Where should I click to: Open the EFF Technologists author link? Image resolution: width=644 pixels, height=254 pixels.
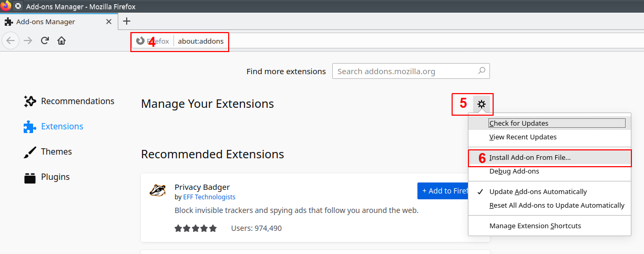(x=209, y=197)
